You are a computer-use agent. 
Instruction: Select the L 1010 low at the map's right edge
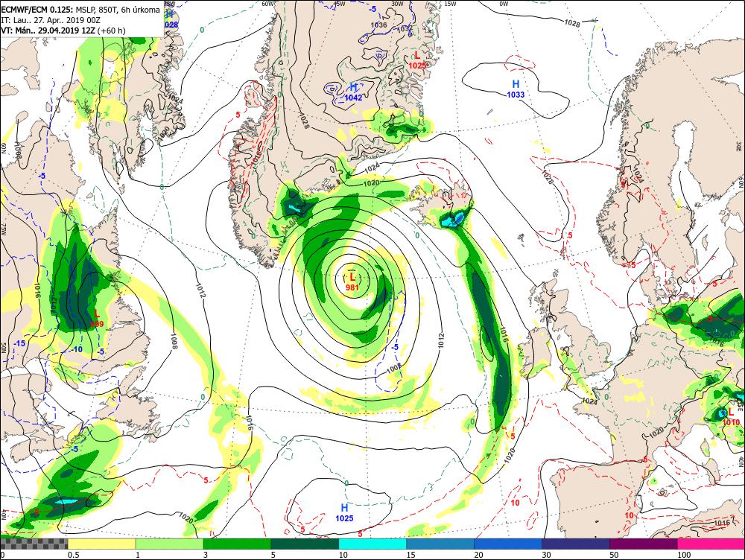[x=731, y=416]
